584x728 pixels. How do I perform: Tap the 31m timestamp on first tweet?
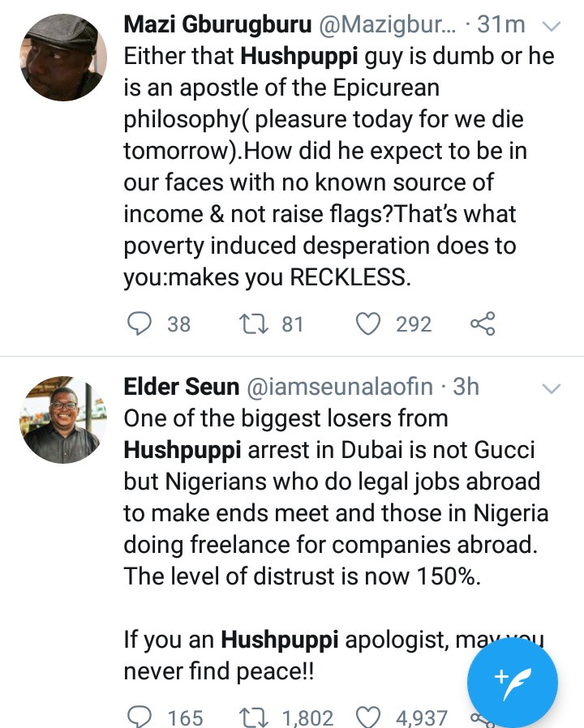501,26
